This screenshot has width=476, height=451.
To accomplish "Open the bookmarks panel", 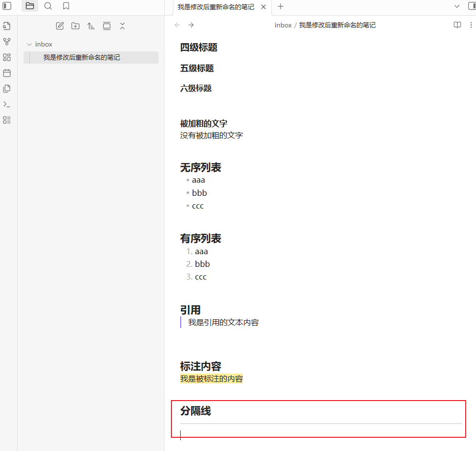I will [66, 6].
